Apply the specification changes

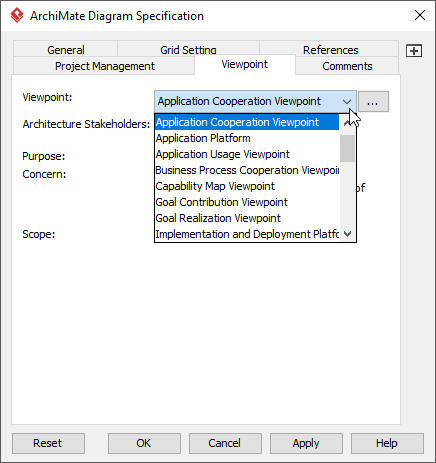tap(306, 443)
